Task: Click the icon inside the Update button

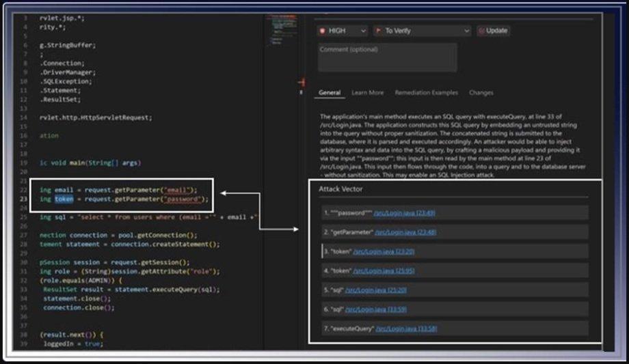Action: click(481, 31)
